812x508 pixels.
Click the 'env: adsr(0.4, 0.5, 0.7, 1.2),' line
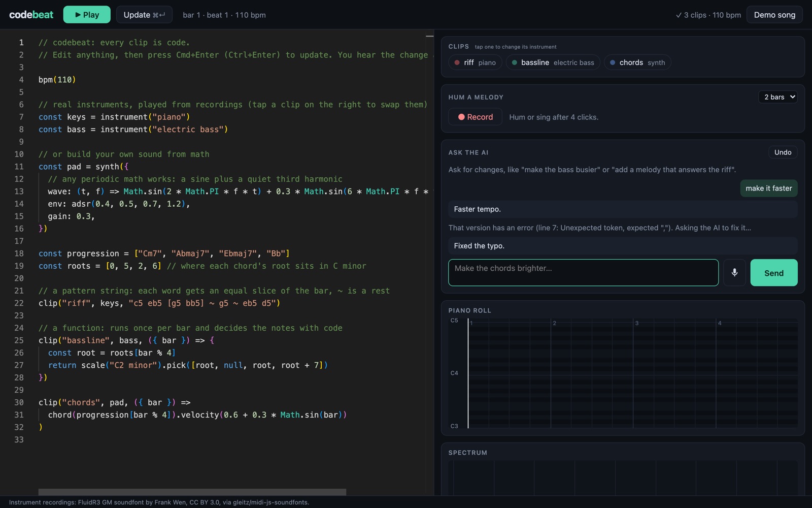(x=119, y=204)
